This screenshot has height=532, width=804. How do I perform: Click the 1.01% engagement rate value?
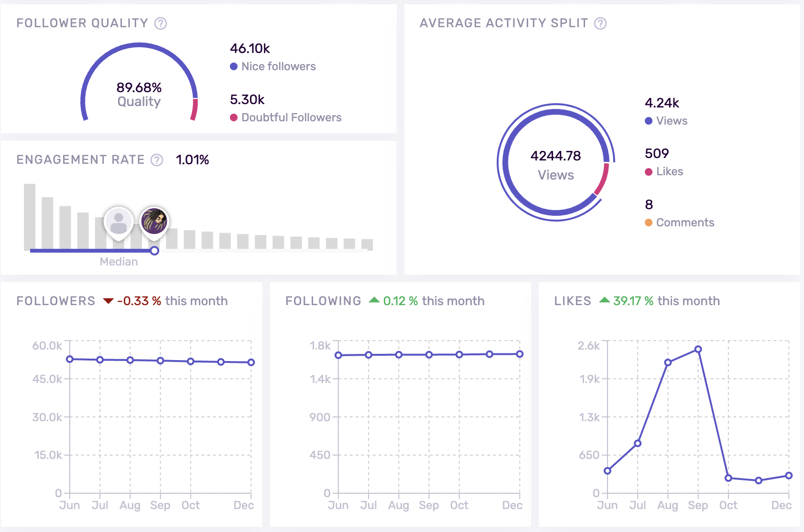pos(192,160)
